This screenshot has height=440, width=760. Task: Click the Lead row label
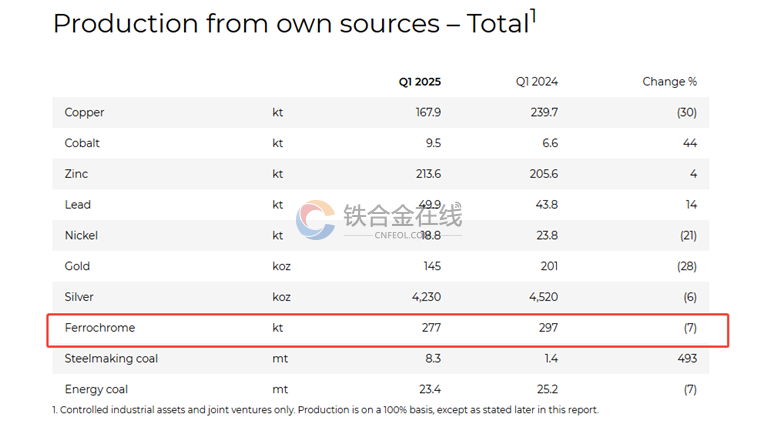click(x=78, y=205)
